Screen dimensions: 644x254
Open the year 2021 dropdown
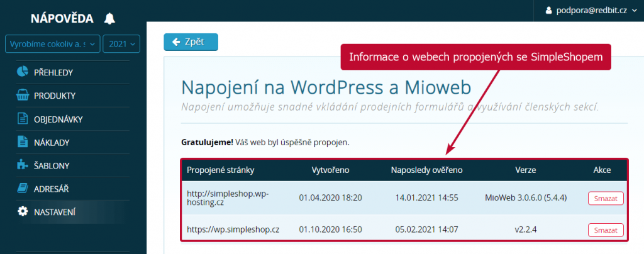click(121, 44)
